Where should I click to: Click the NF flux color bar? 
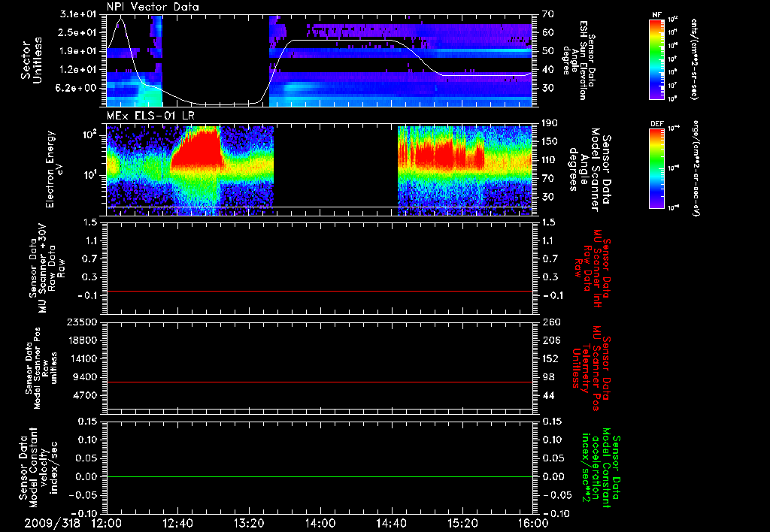[656, 59]
